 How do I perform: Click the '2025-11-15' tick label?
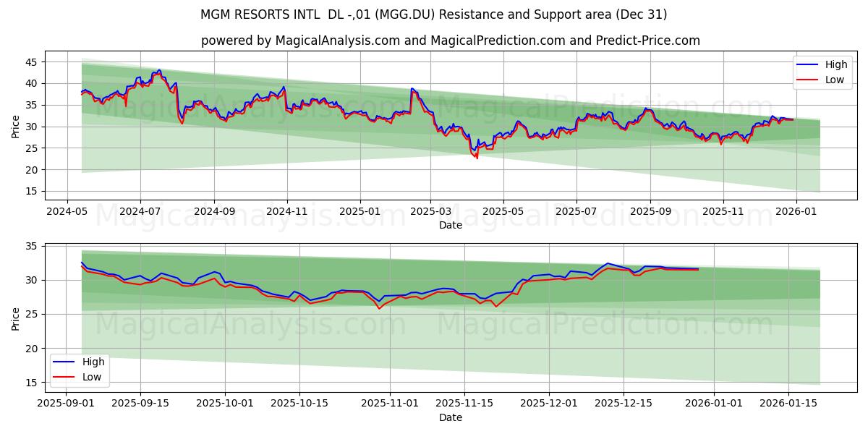point(466,404)
